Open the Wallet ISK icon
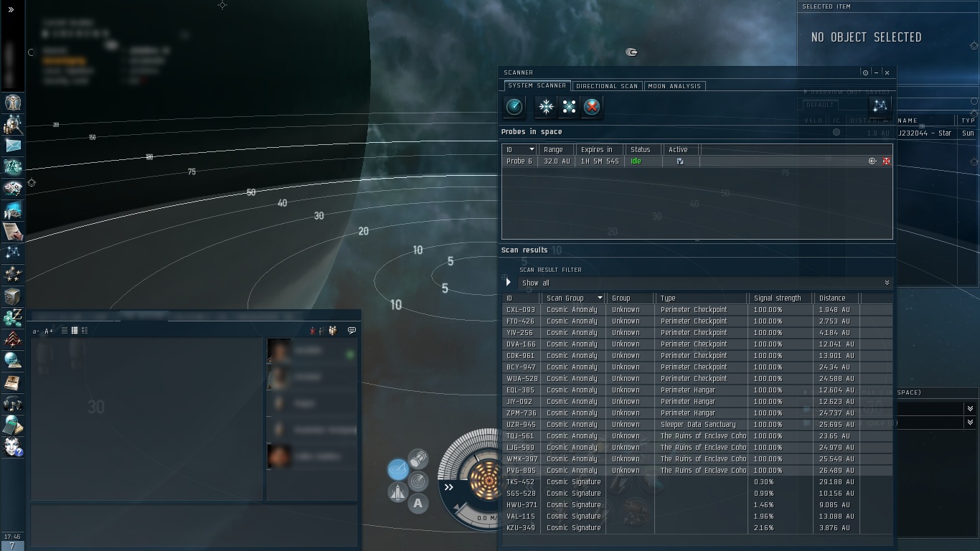 tap(12, 317)
